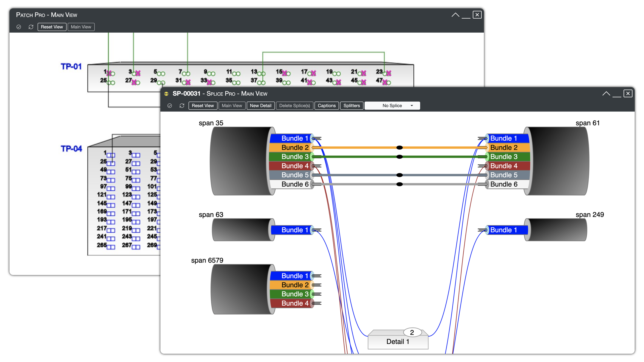This screenshot has width=644, height=362.
Task: Close the Splice Pro window
Action: (x=628, y=94)
